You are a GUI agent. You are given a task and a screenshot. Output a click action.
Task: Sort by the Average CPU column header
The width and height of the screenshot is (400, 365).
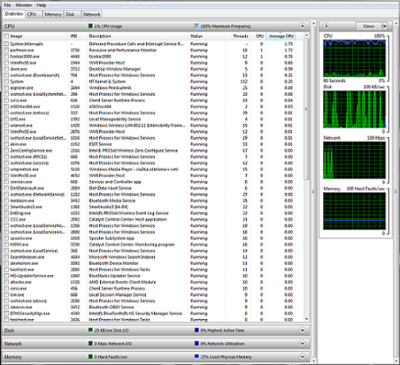(281, 36)
